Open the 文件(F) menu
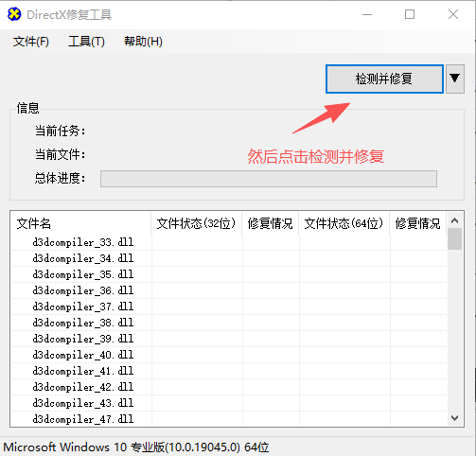Screen dimensions: 476x456 click(x=31, y=42)
